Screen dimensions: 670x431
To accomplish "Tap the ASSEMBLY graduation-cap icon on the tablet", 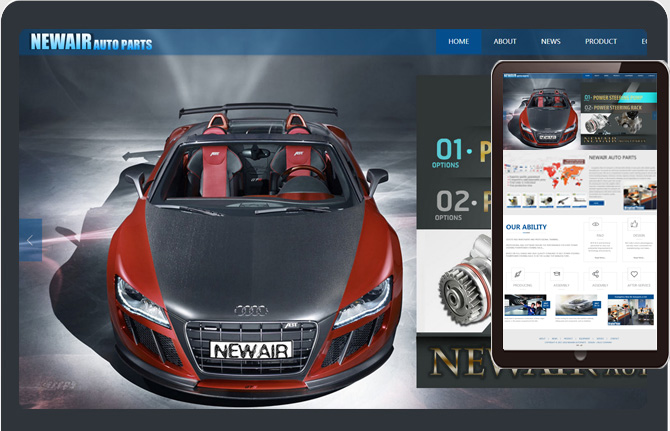I will [557, 273].
